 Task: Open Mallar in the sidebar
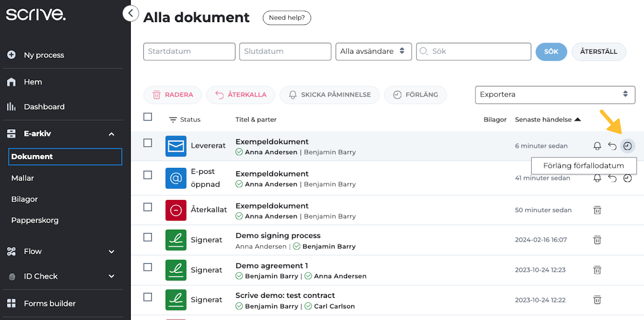coord(23,178)
